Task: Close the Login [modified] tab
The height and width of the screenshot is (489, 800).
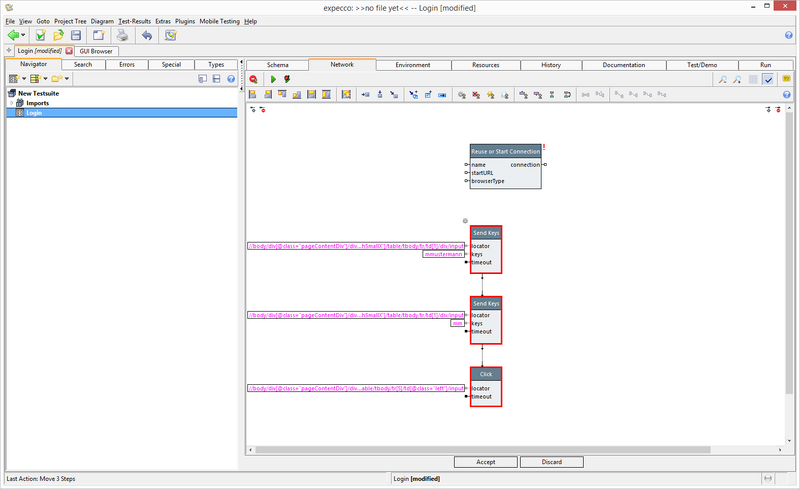Action: point(69,51)
